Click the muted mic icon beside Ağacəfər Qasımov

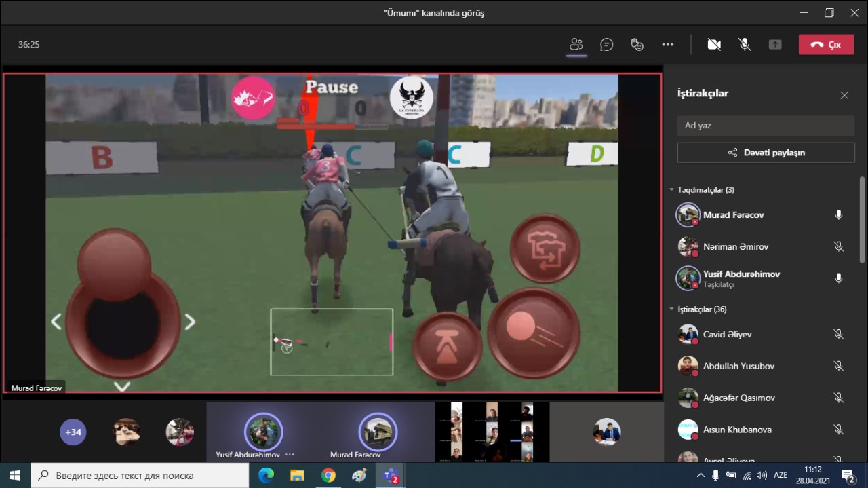[839, 398]
